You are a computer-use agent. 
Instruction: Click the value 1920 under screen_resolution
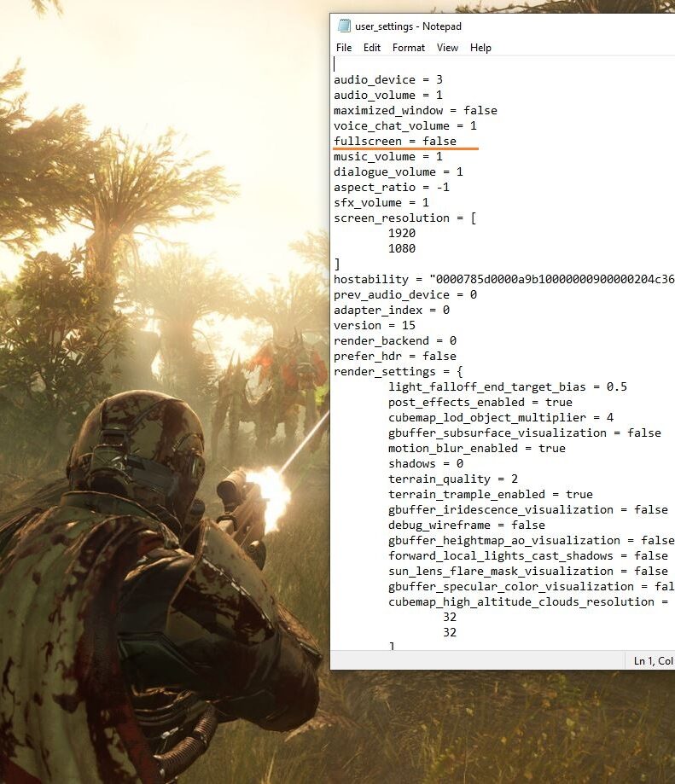pos(402,233)
